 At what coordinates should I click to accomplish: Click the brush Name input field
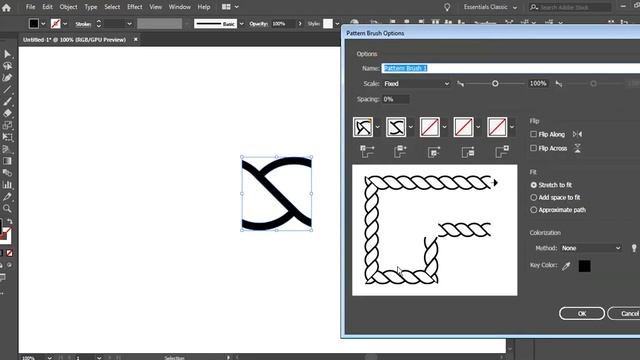click(x=511, y=68)
